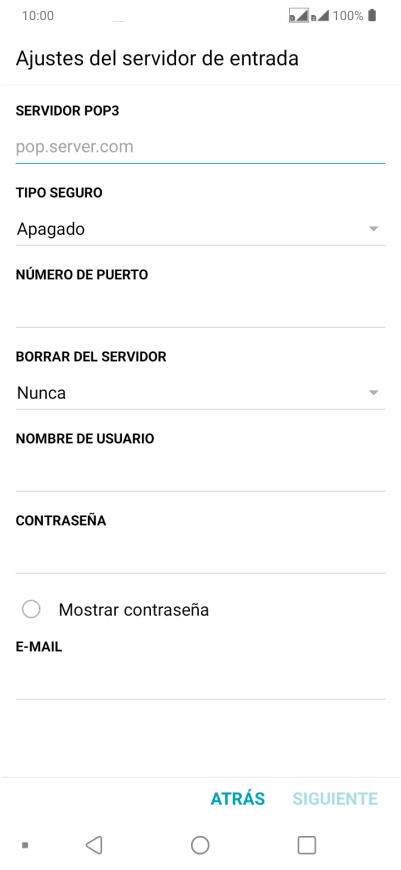Select the Apagado combo box value
The width and height of the screenshot is (401, 870).
click(200, 229)
